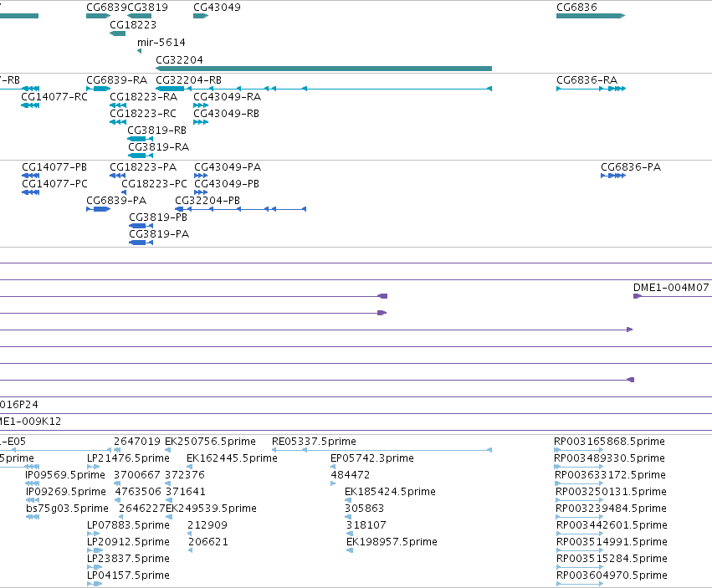Select transcript CG18223-RC
The image size is (712, 588).
(x=143, y=114)
